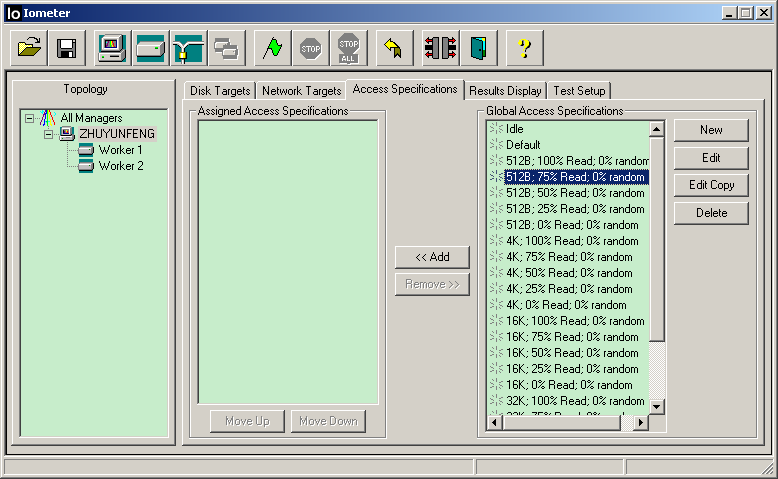
Task: Click the Move Down button
Action: (328, 421)
